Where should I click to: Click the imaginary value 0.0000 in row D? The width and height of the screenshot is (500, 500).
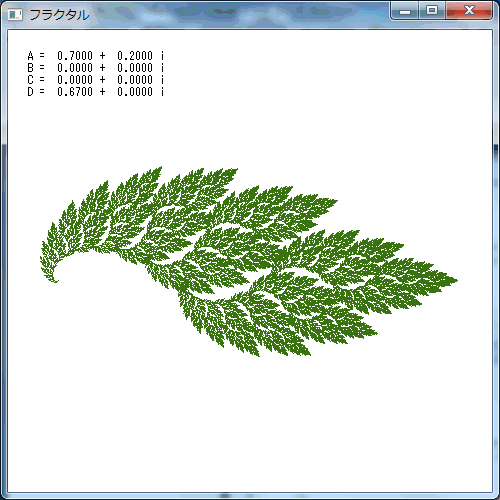pyautogui.click(x=135, y=92)
